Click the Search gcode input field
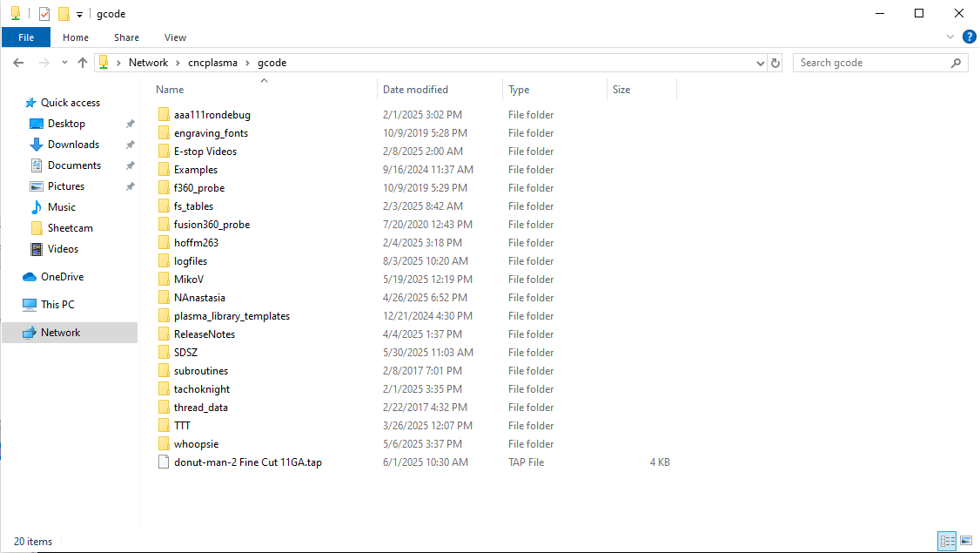This screenshot has height=553, width=980. coord(870,63)
